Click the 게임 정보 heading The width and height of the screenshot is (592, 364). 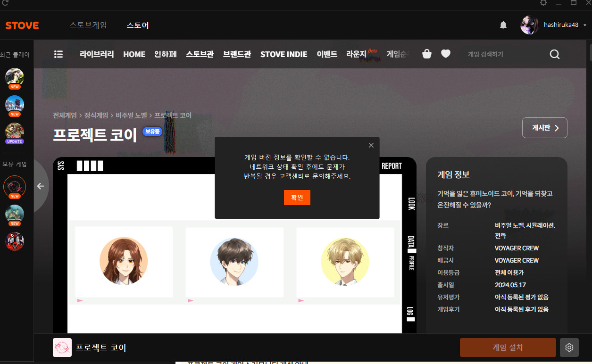coord(453,174)
